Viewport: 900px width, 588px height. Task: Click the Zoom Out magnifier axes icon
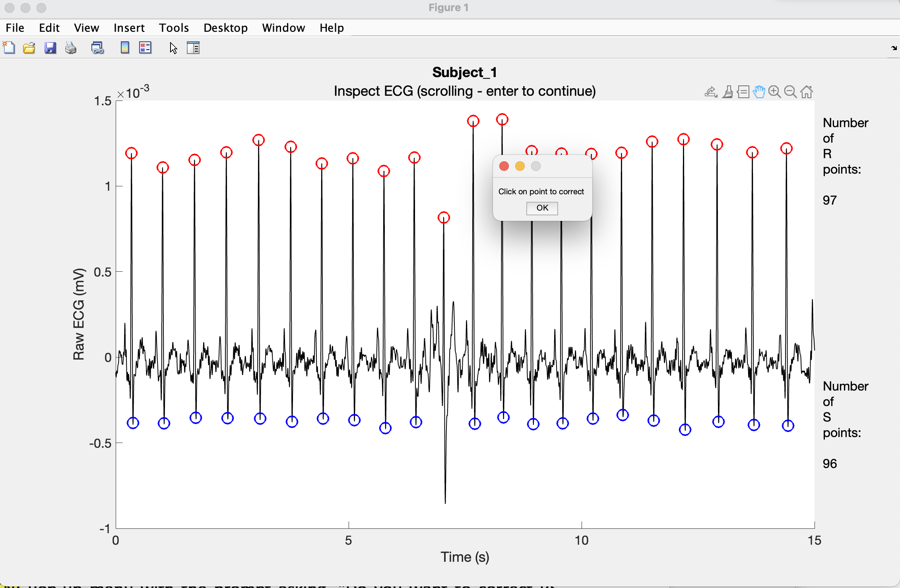click(x=790, y=92)
